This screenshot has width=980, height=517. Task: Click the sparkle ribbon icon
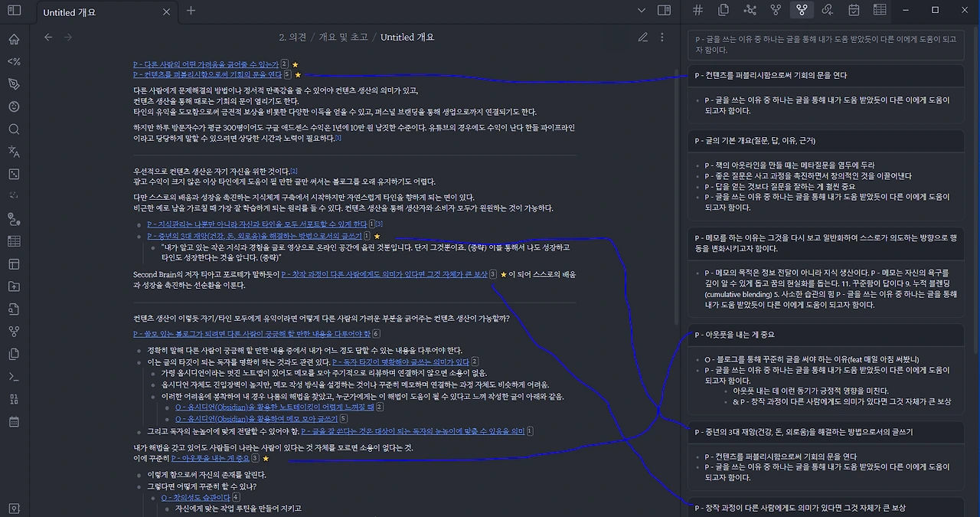coord(14,197)
